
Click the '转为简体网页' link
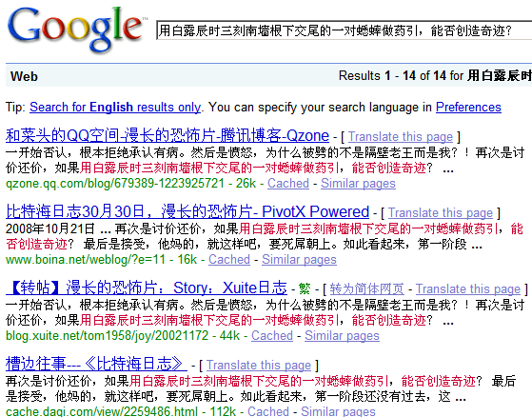tap(366, 289)
